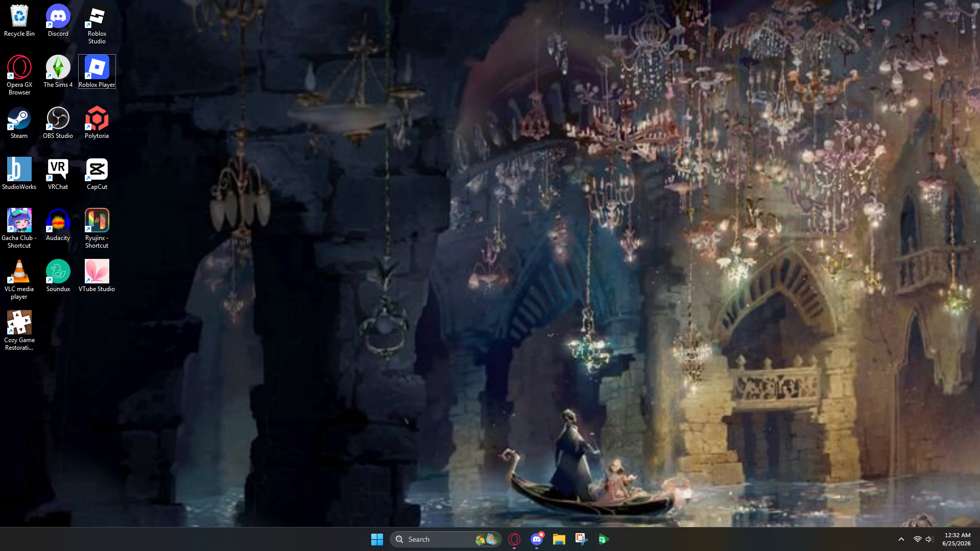Select the StudioWorks desktop icon
The height and width of the screenshot is (551, 980).
click(x=19, y=174)
